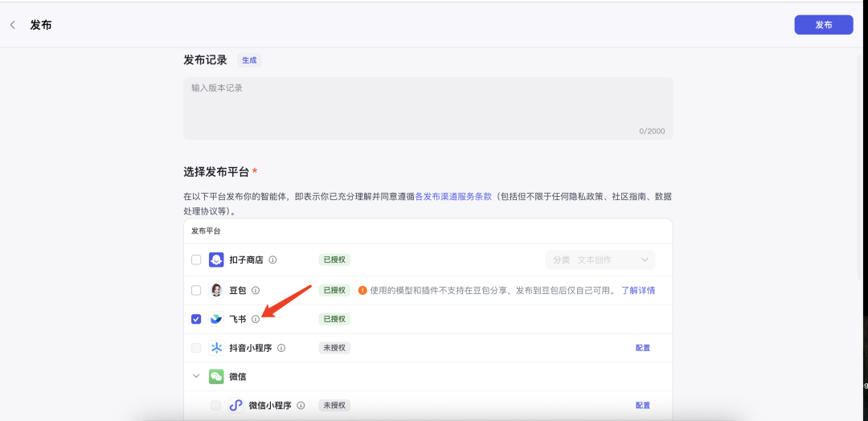The width and height of the screenshot is (868, 421).
Task: Click the 未授权 tag in 微信小程序 row
Action: [334, 406]
